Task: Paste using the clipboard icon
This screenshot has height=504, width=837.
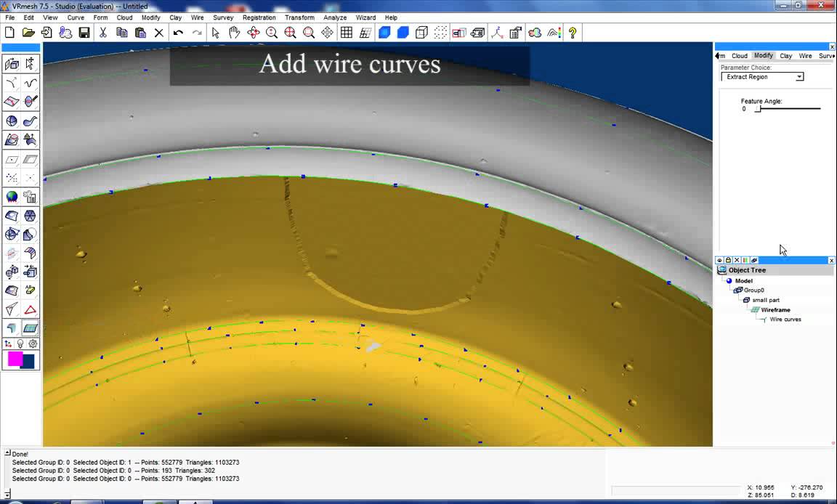Action: (140, 33)
